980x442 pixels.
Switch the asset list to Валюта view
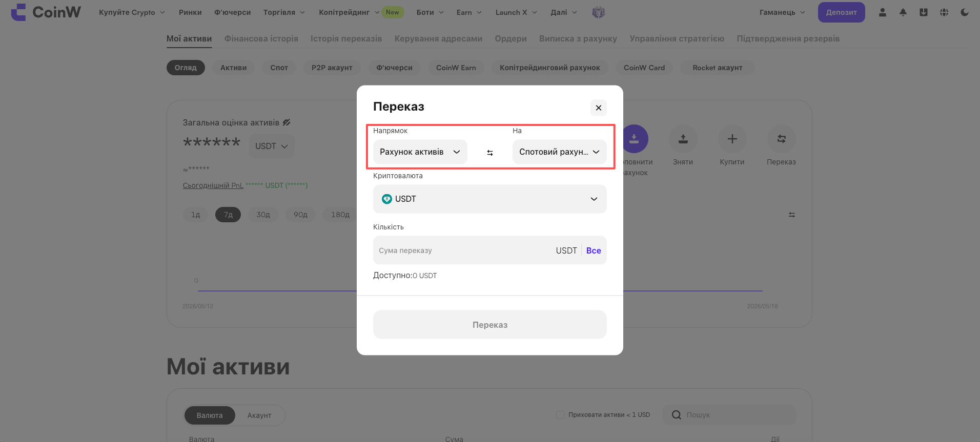210,415
